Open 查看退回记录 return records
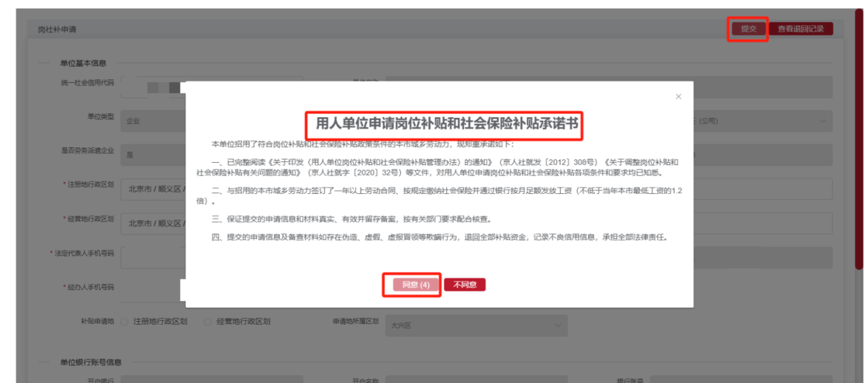This screenshot has width=868, height=383. [800, 28]
